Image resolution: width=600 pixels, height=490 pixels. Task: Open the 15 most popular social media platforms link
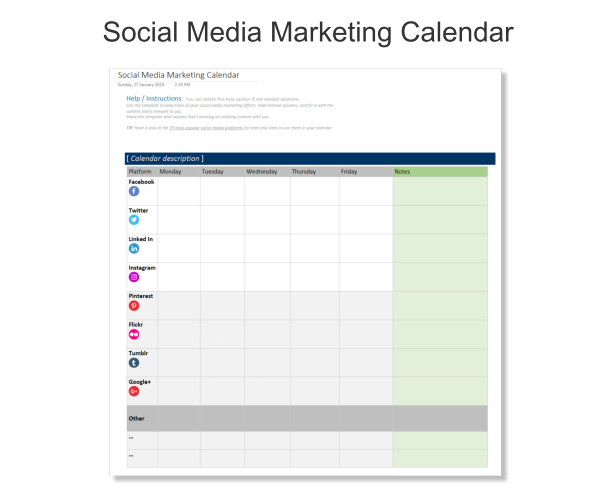point(206,128)
